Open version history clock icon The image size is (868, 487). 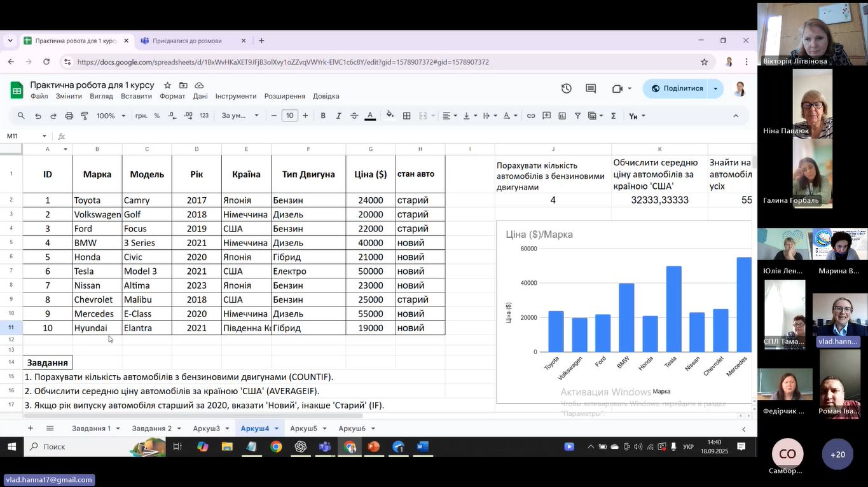[x=566, y=88]
